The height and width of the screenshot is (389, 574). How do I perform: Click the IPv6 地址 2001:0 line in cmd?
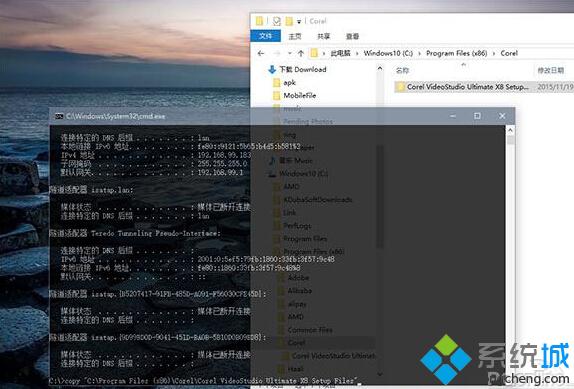coord(198,259)
